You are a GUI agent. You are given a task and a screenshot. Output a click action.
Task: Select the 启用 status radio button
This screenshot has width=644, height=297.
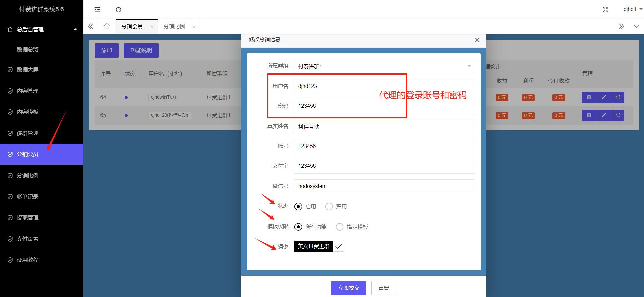click(x=298, y=206)
